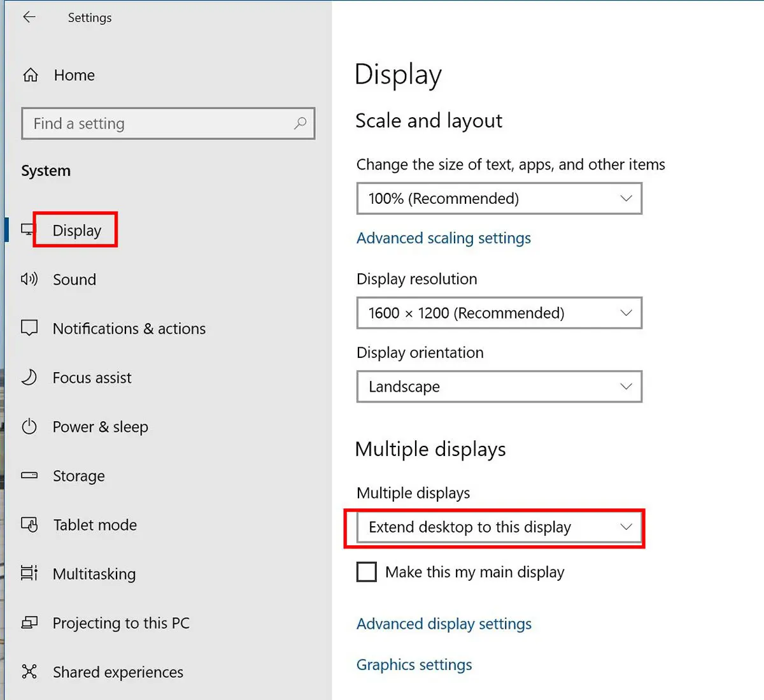764x700 pixels.
Task: Open Focus assist settings
Action: click(x=92, y=377)
